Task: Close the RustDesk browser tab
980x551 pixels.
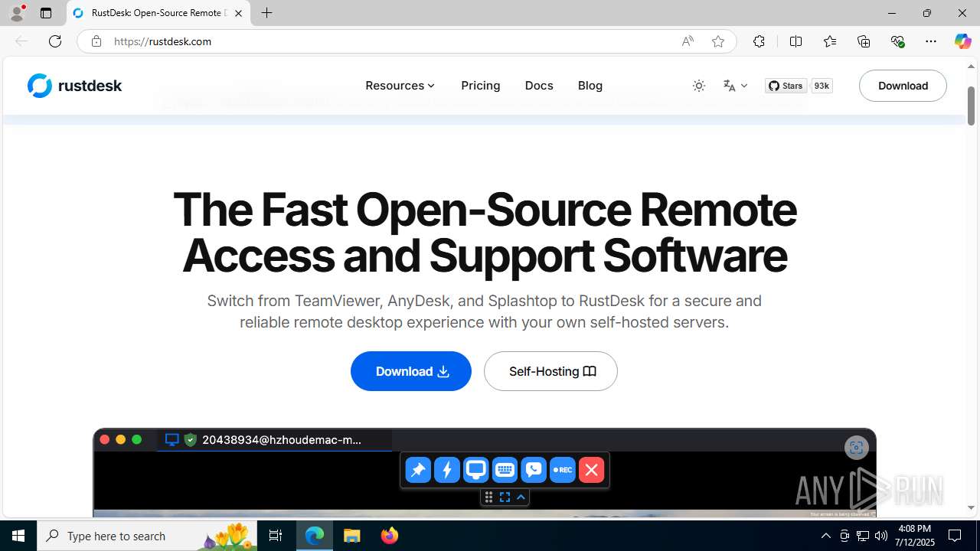Action: [x=238, y=13]
